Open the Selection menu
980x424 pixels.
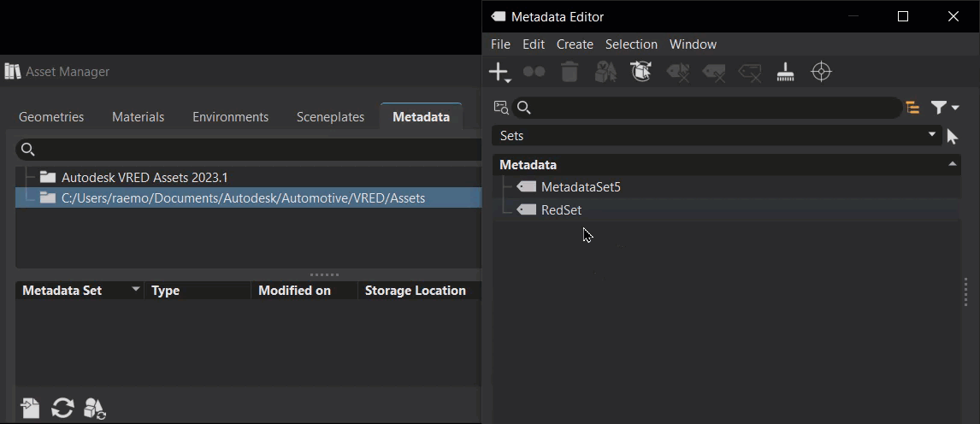click(631, 44)
